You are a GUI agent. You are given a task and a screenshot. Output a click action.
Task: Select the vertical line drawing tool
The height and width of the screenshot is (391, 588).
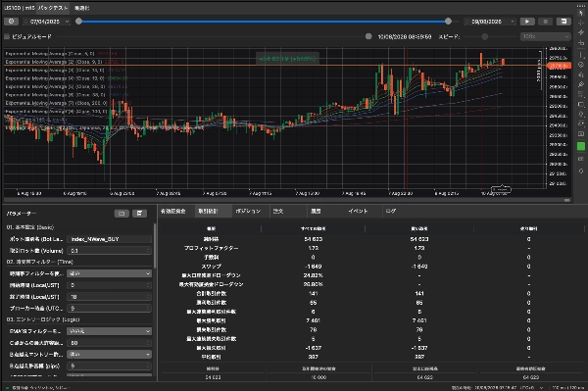[581, 55]
